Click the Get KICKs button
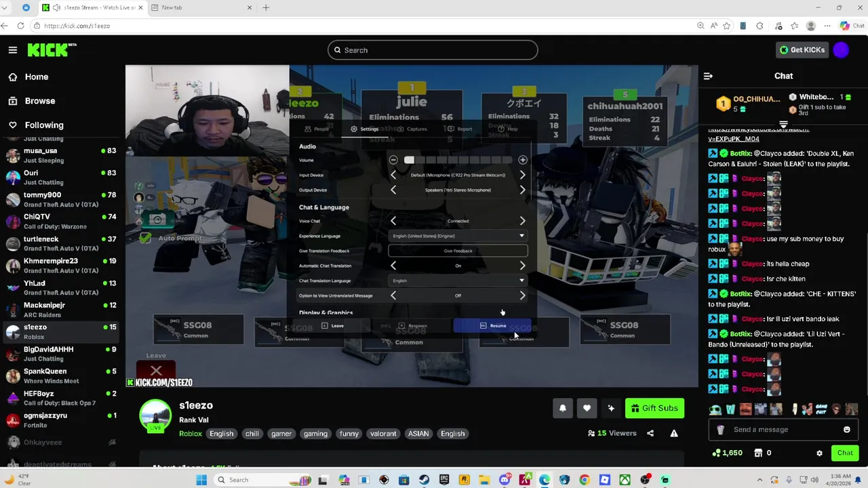The height and width of the screenshot is (488, 868). point(802,50)
